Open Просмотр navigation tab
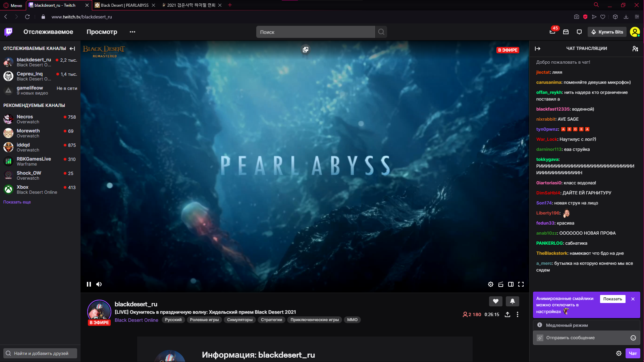The height and width of the screenshot is (362, 644). [x=102, y=32]
